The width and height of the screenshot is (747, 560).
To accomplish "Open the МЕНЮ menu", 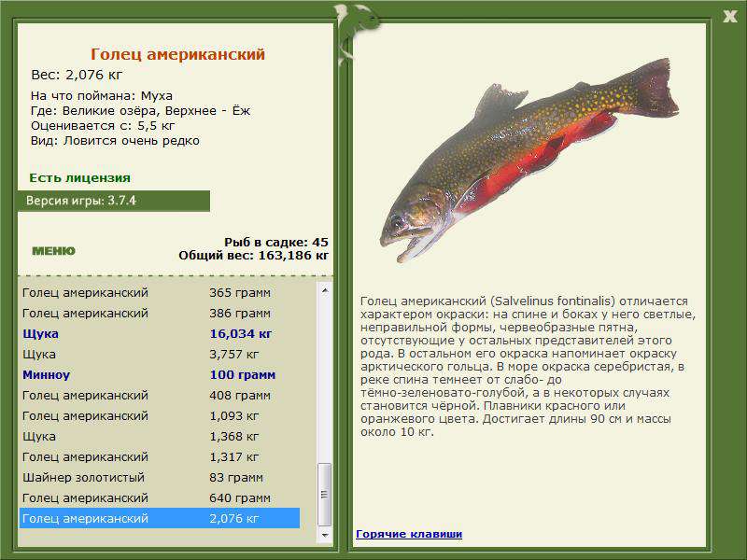I will point(53,251).
